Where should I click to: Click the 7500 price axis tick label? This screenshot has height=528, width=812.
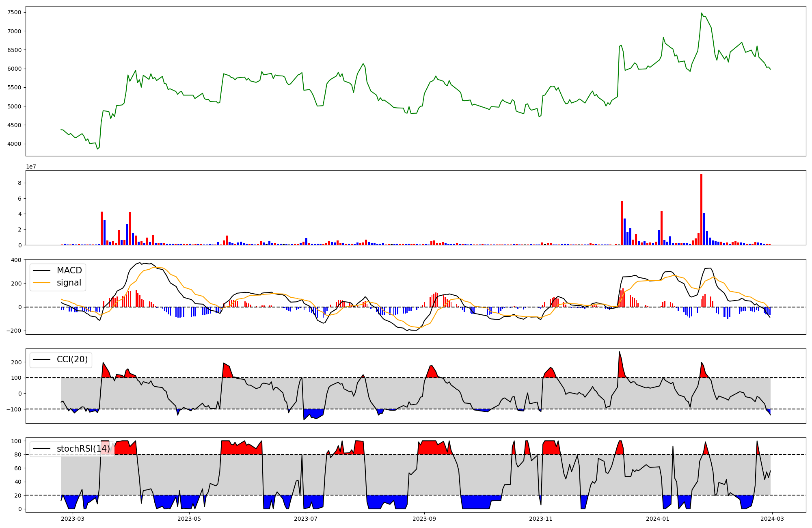tap(14, 12)
